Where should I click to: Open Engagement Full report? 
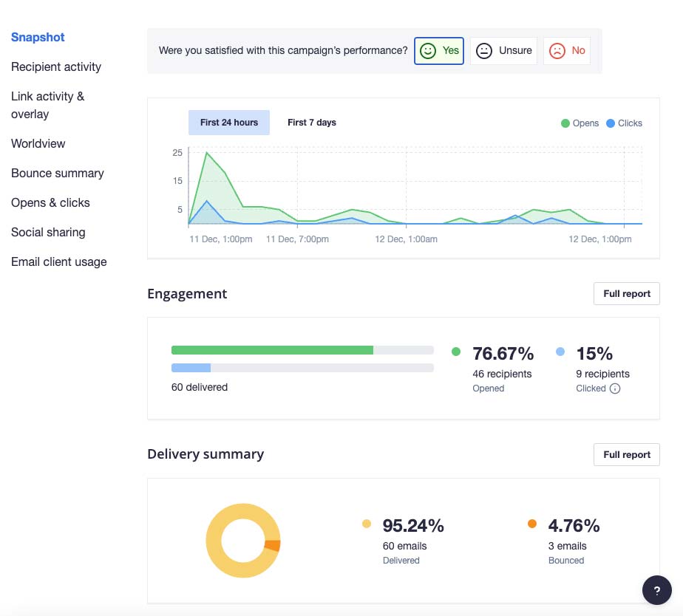[626, 293]
